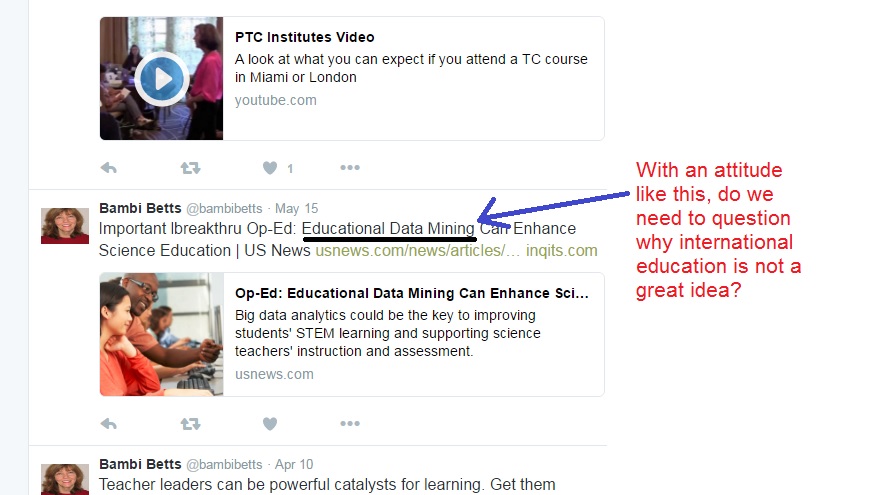Reply to the PTC Institutes Video tweet
The width and height of the screenshot is (879, 495).
(x=109, y=168)
